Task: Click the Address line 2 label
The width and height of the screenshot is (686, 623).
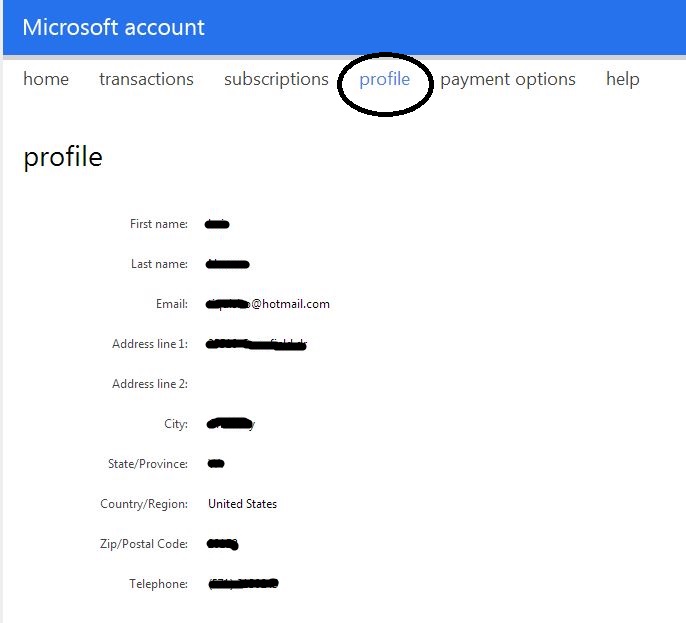Action: [150, 384]
